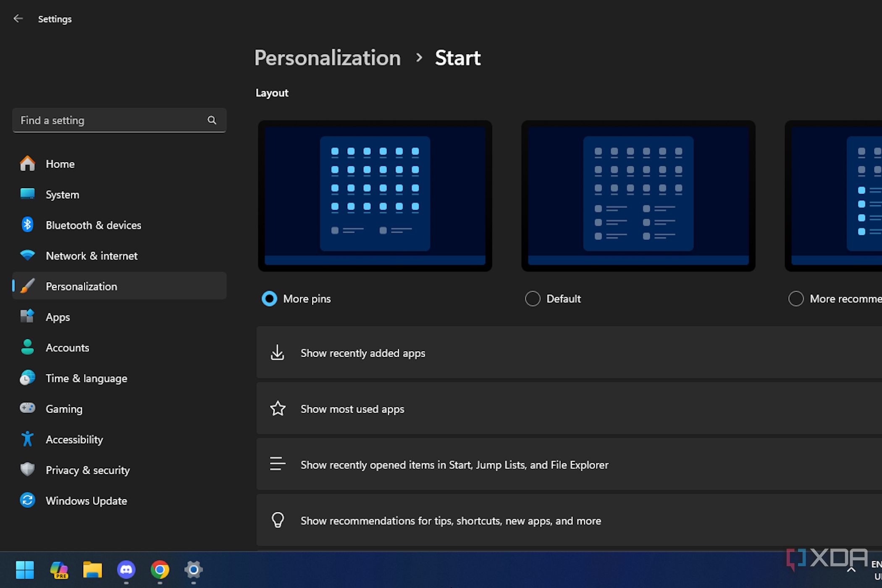
Task: Click the list icon for recently opened items
Action: click(278, 464)
